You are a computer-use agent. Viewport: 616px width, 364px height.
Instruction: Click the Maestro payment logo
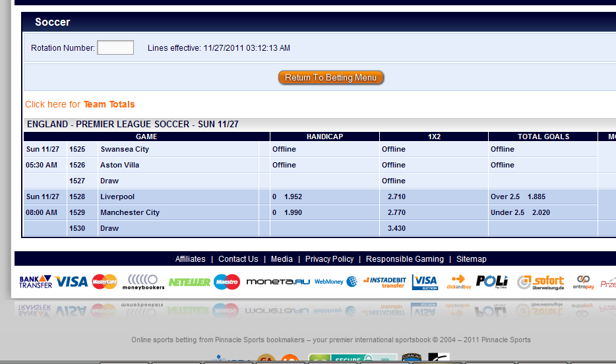227,282
